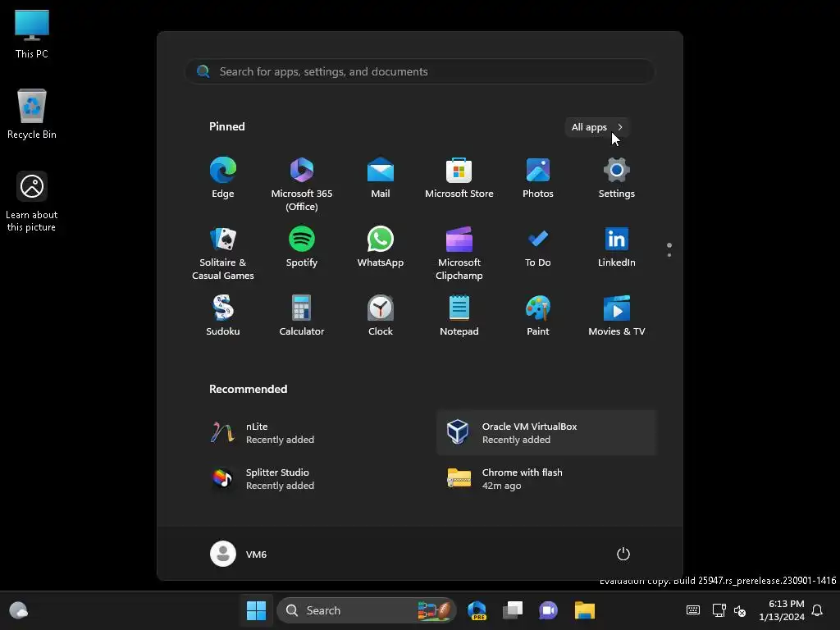Open recommended Oracle VM VirtualBox
840x630 pixels.
[547, 433]
